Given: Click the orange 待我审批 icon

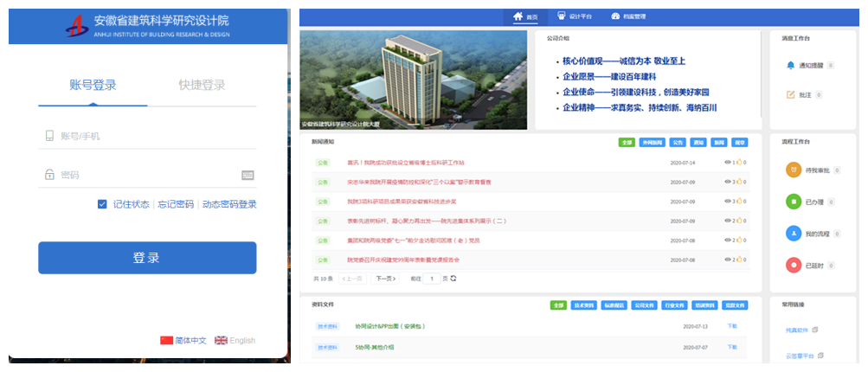Looking at the screenshot, I should coord(793,170).
